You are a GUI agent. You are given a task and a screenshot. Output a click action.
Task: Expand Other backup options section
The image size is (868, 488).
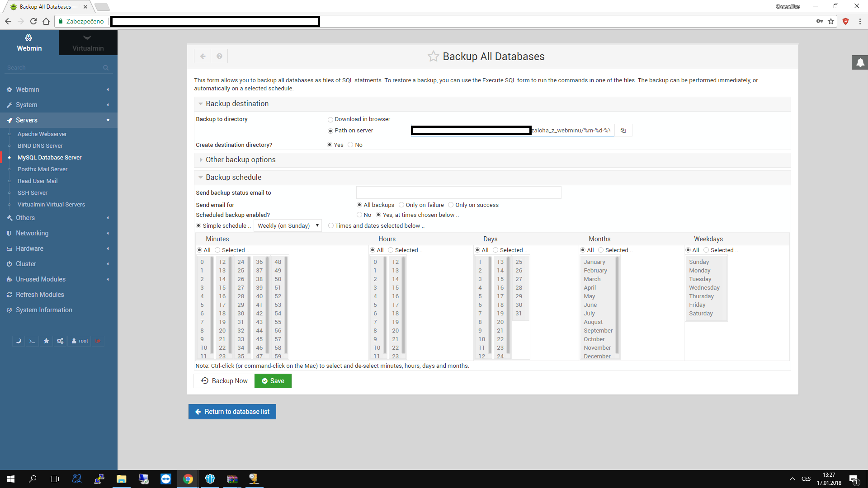[x=240, y=160]
